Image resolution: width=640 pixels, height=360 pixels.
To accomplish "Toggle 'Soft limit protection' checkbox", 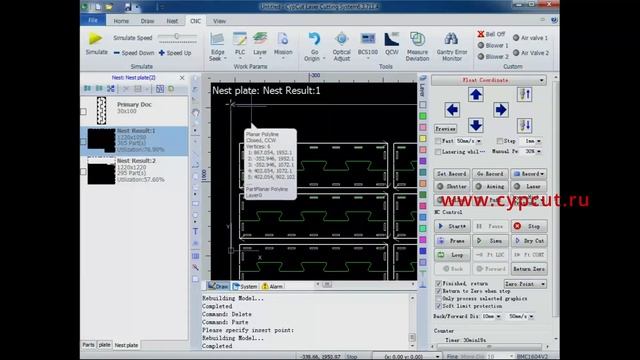I will pyautogui.click(x=438, y=306).
